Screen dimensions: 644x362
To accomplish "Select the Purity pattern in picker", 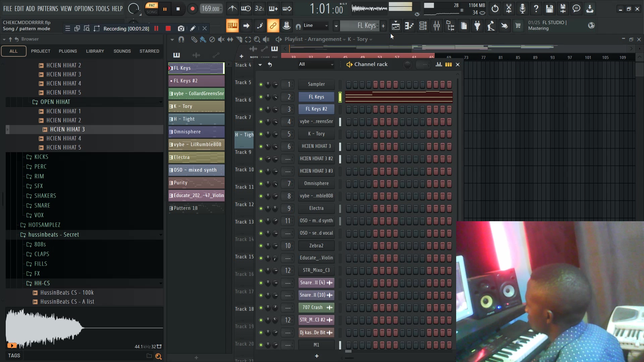I will coord(196,183).
